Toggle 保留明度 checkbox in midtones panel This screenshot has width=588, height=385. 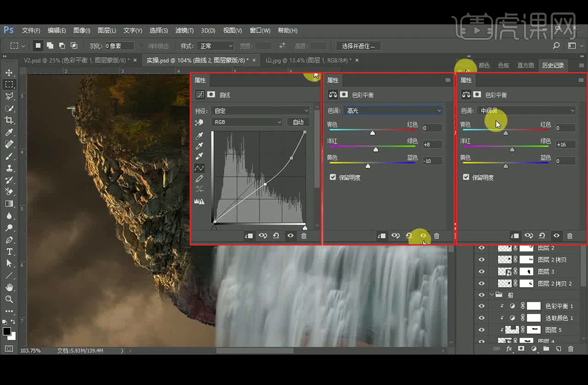click(x=466, y=177)
